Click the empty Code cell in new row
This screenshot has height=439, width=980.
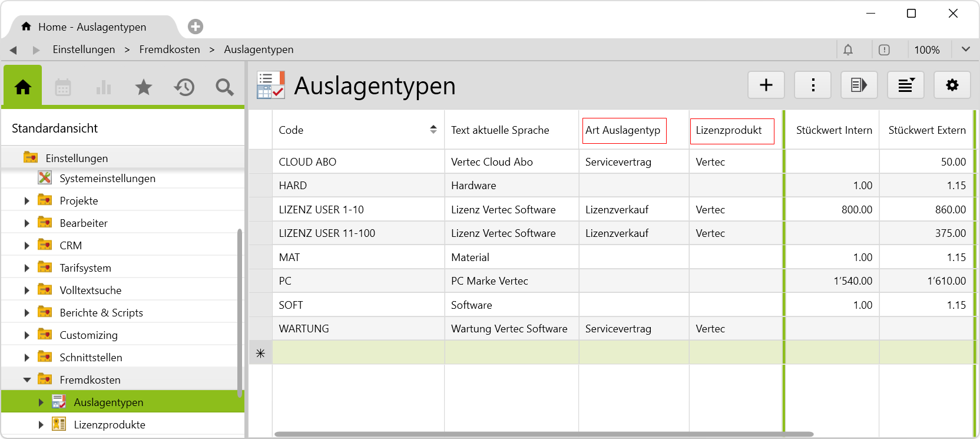(x=358, y=352)
